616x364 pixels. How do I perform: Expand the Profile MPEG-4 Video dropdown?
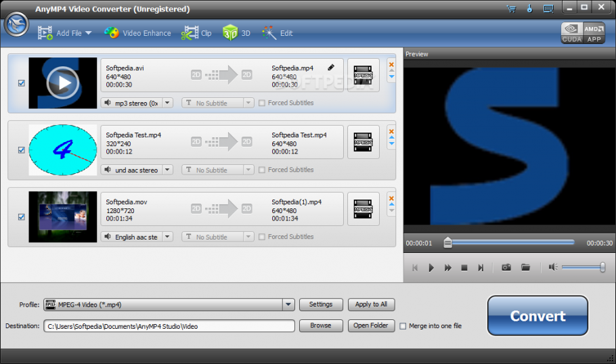point(288,304)
